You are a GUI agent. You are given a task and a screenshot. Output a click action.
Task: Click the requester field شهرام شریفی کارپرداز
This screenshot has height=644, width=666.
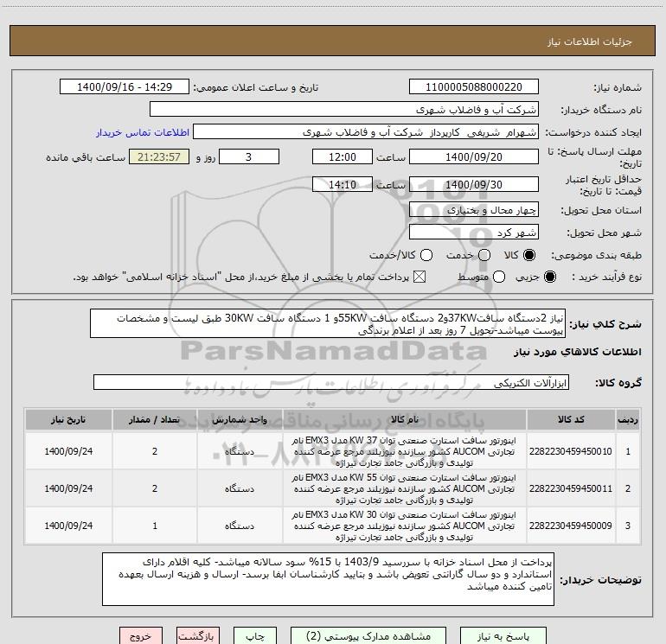[x=365, y=132]
